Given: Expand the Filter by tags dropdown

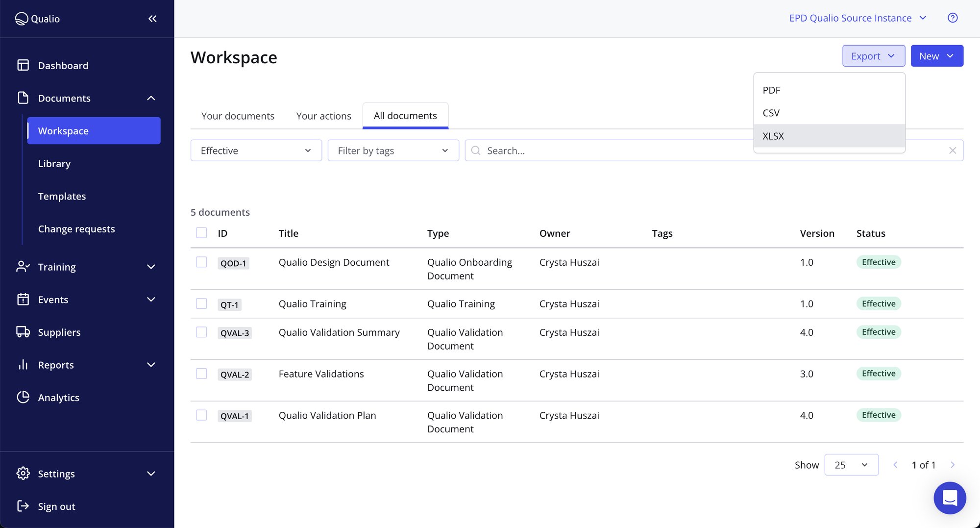Looking at the screenshot, I should [x=392, y=151].
